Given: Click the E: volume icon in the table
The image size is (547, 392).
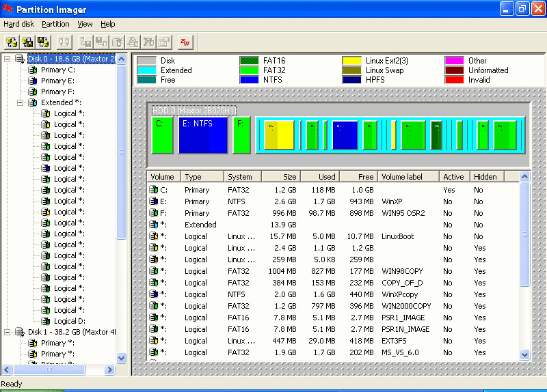Looking at the screenshot, I should pyautogui.click(x=153, y=201).
